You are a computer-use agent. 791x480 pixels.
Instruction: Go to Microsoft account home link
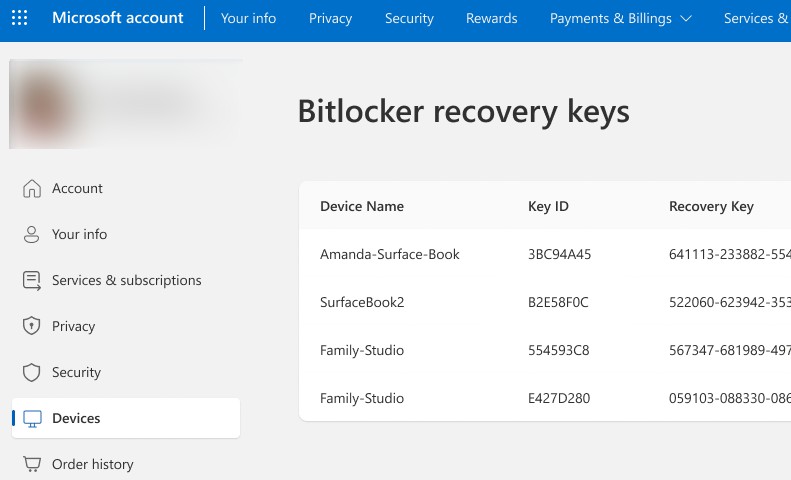pos(118,18)
